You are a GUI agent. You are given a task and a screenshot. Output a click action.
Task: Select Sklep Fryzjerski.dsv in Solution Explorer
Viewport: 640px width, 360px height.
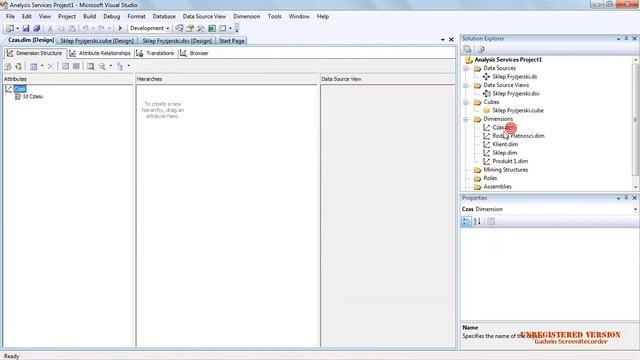click(x=516, y=93)
